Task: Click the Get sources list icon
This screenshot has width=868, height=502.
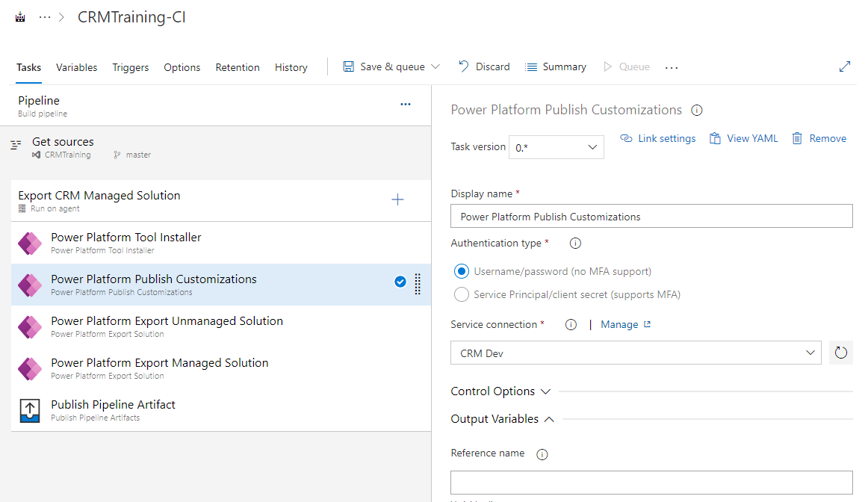Action: coord(16,144)
